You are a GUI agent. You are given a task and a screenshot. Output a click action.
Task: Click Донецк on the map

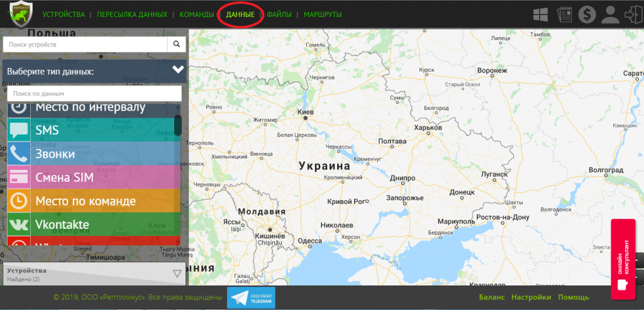pos(462,192)
